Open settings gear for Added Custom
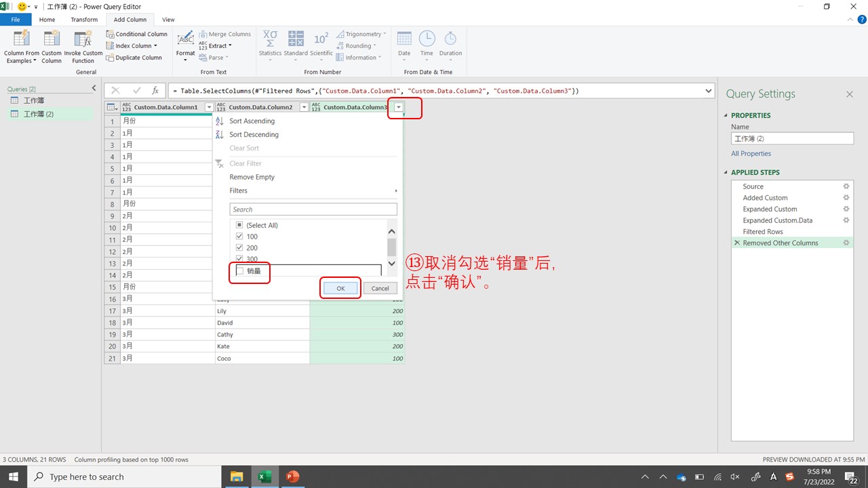 [x=846, y=198]
